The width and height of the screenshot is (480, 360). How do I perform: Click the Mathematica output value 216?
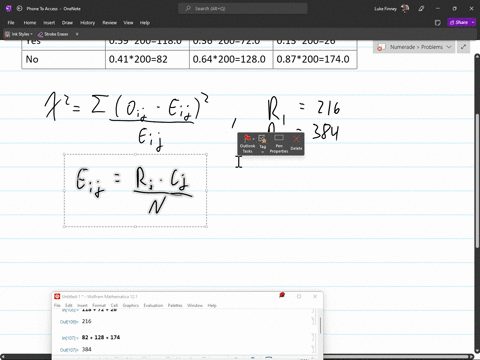(87, 321)
